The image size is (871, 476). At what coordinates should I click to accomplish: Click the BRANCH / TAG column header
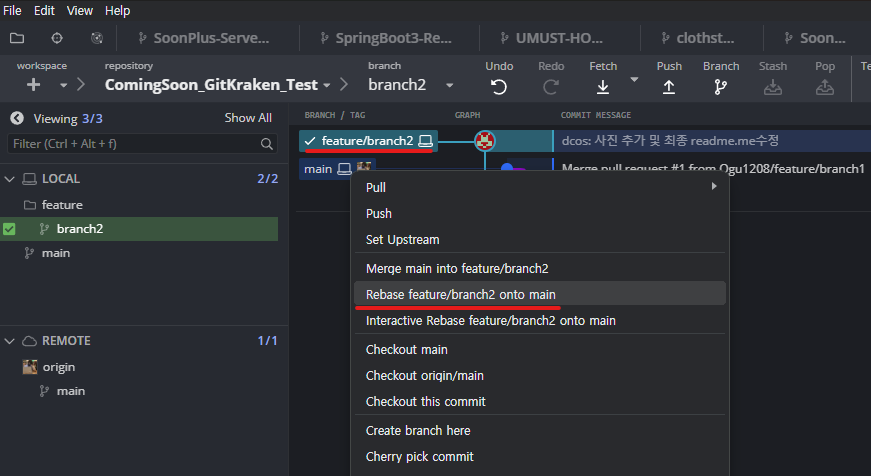coord(334,115)
